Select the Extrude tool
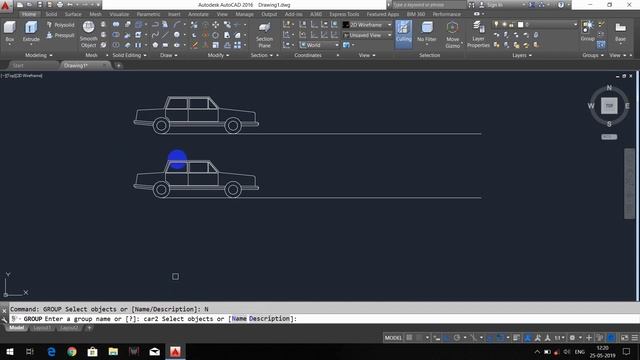This screenshot has width=640, height=360. pos(31,32)
